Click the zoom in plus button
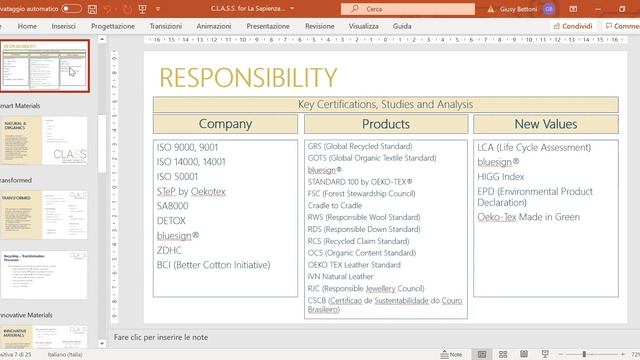 point(623,354)
